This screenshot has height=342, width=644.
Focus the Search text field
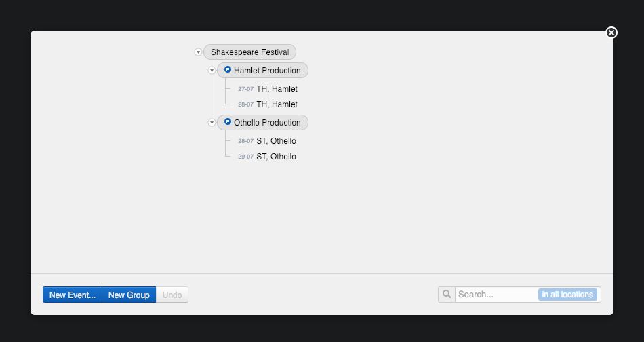(x=496, y=294)
